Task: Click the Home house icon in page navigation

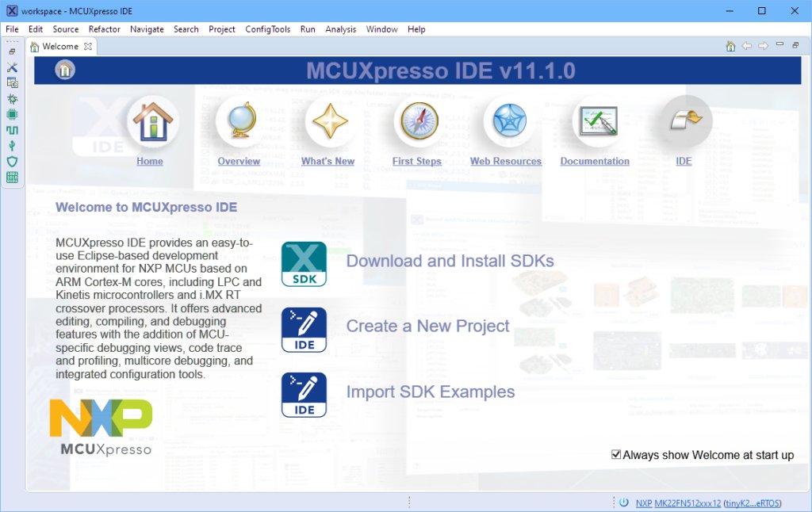Action: (152, 121)
